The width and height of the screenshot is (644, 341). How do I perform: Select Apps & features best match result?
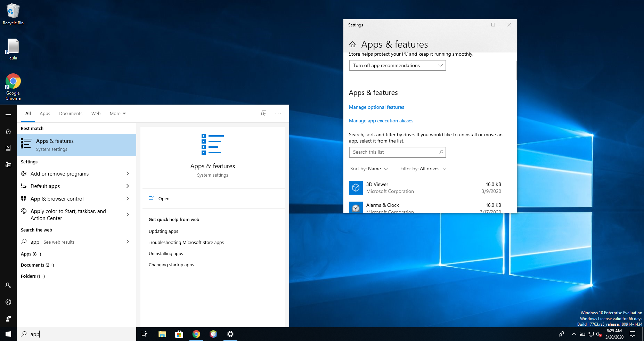(76, 145)
